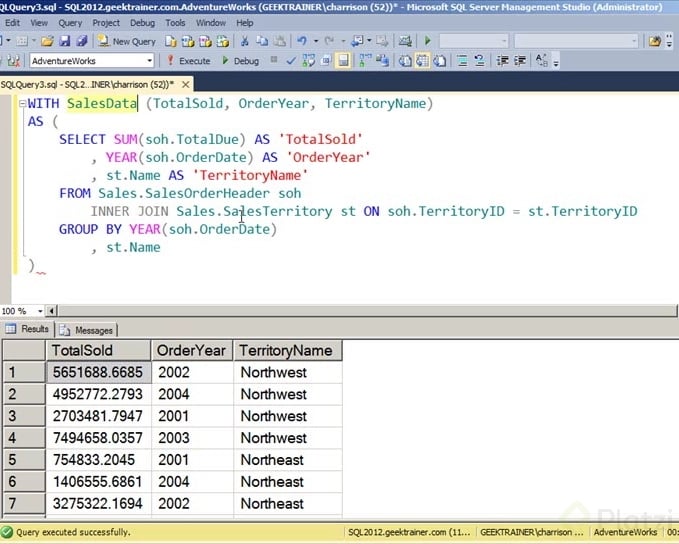Open the Navigate Backward dropdown arrow
The height and width of the screenshot is (544, 679).
369,41
